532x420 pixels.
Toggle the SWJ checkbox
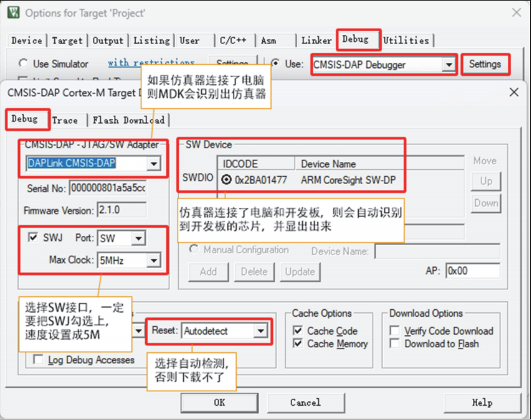[x=34, y=238]
